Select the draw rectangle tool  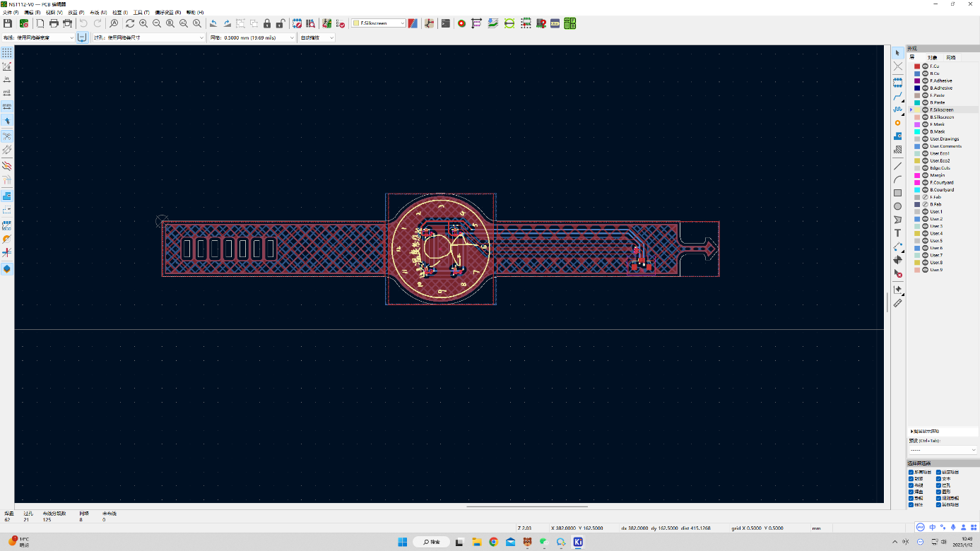pyautogui.click(x=898, y=193)
